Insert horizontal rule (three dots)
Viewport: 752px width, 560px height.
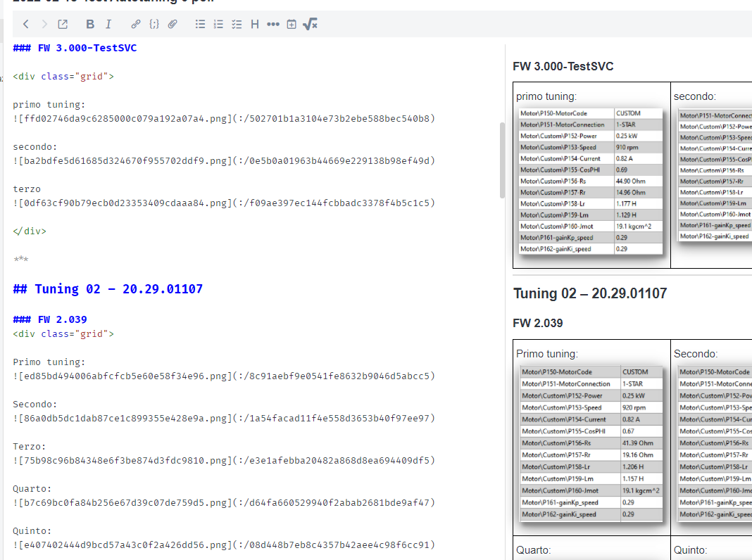point(273,24)
